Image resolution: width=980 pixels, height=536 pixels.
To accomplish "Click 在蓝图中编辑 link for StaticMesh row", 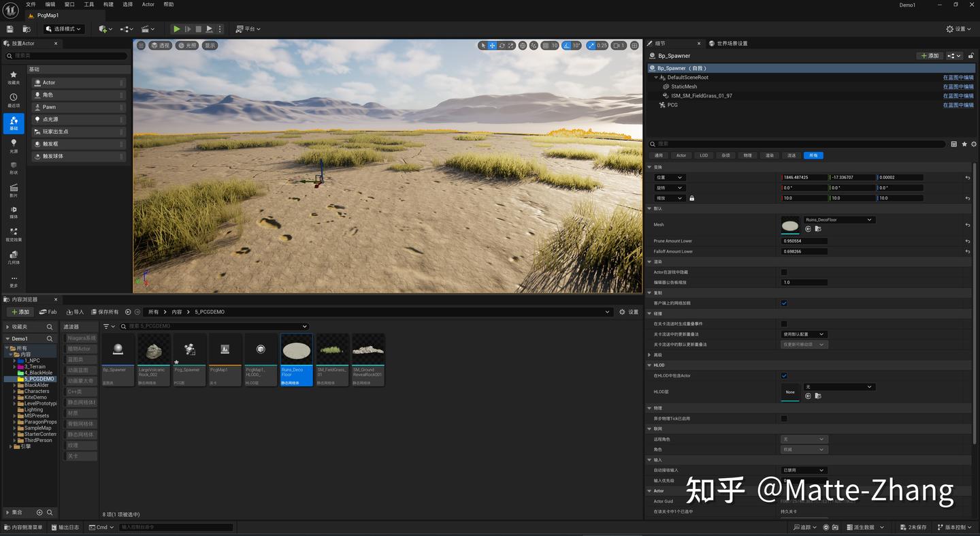I will point(958,86).
